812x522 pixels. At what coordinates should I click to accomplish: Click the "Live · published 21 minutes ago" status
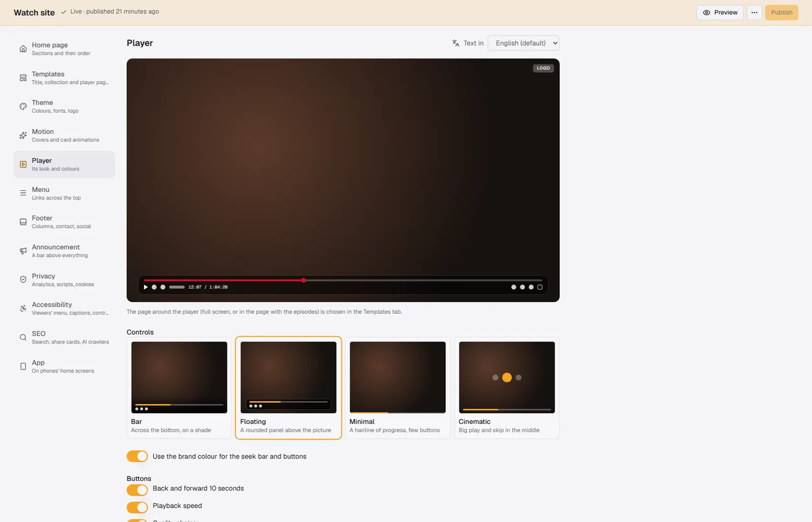[115, 12]
